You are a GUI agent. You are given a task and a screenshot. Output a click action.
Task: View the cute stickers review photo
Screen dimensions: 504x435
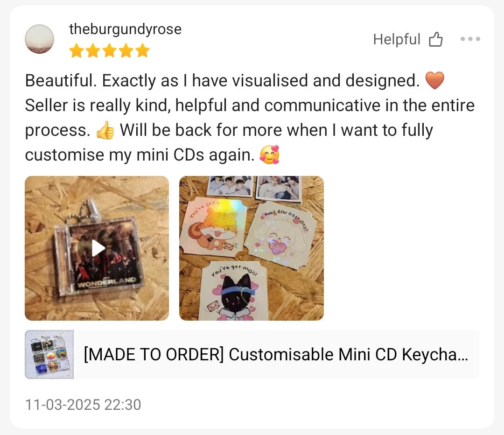[x=252, y=248]
